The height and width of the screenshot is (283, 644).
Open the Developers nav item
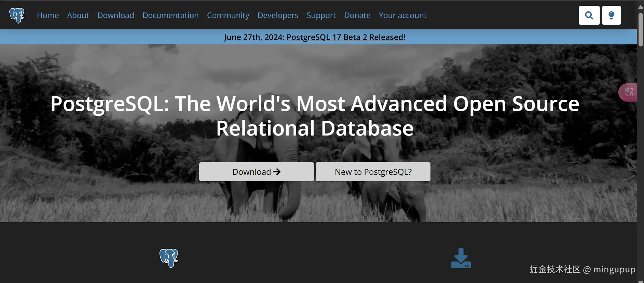[278, 15]
